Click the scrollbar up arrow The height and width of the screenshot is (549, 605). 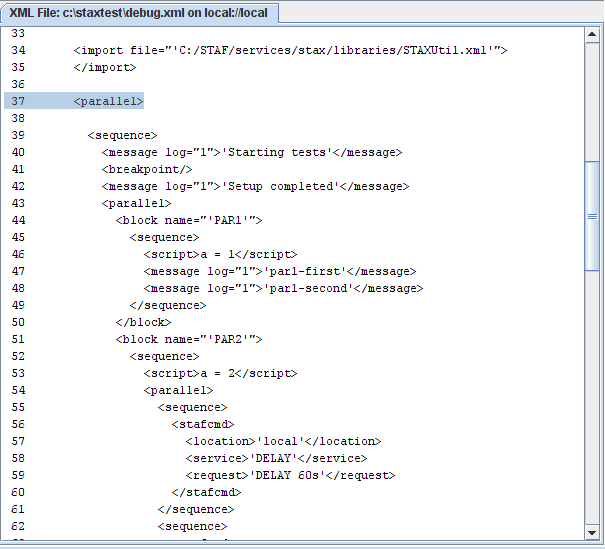592,35
